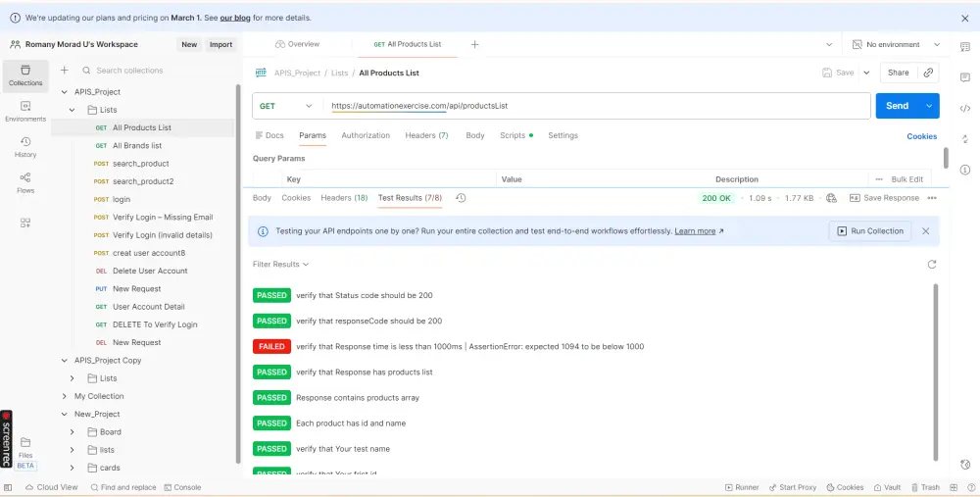Refresh the test results
This screenshot has width=980, height=497.
(x=932, y=265)
